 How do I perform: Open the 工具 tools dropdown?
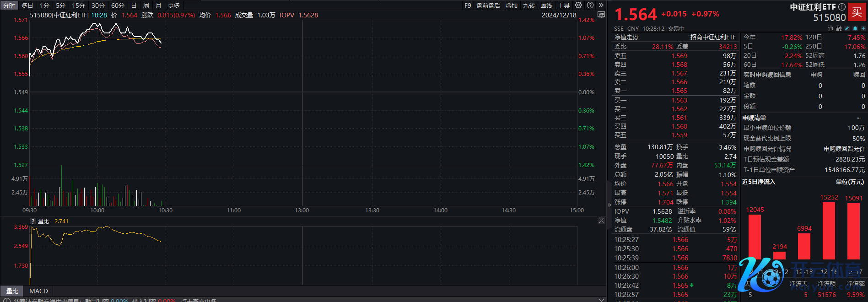[564, 5]
